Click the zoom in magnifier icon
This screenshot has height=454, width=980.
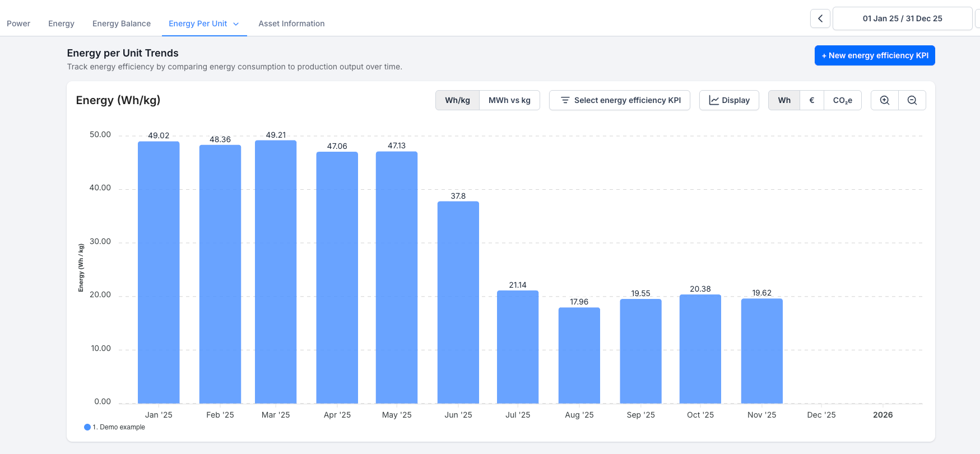coord(885,100)
